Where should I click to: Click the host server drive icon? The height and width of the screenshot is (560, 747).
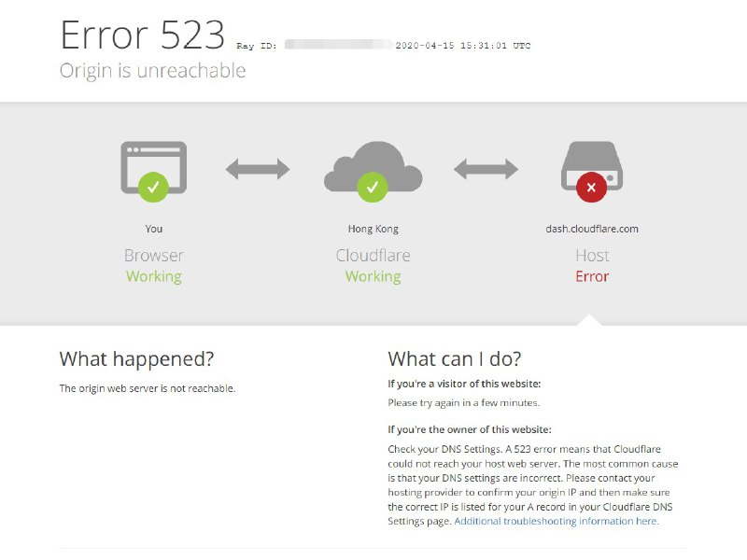pyautogui.click(x=592, y=166)
